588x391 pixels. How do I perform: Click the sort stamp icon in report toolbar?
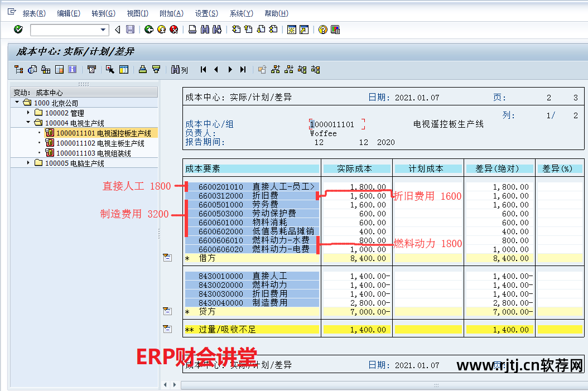[x=143, y=69]
